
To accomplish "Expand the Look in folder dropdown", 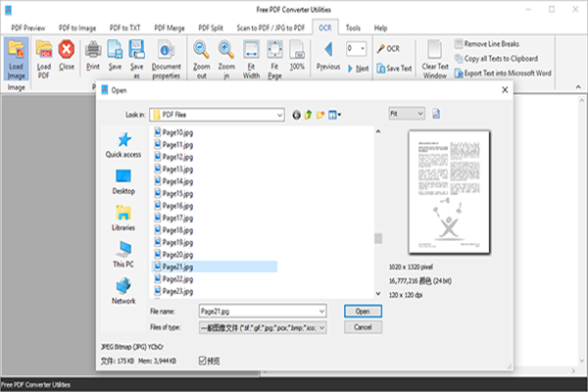I will click(277, 115).
